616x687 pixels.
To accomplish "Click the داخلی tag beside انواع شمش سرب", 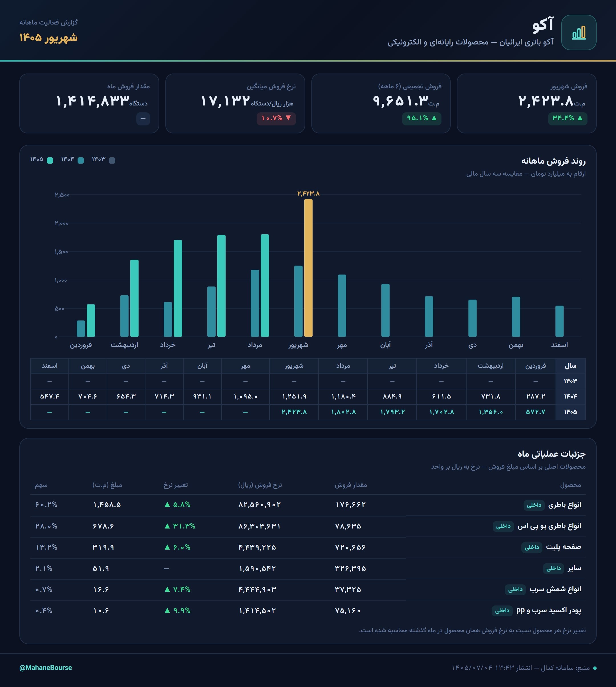I will click(x=515, y=589).
